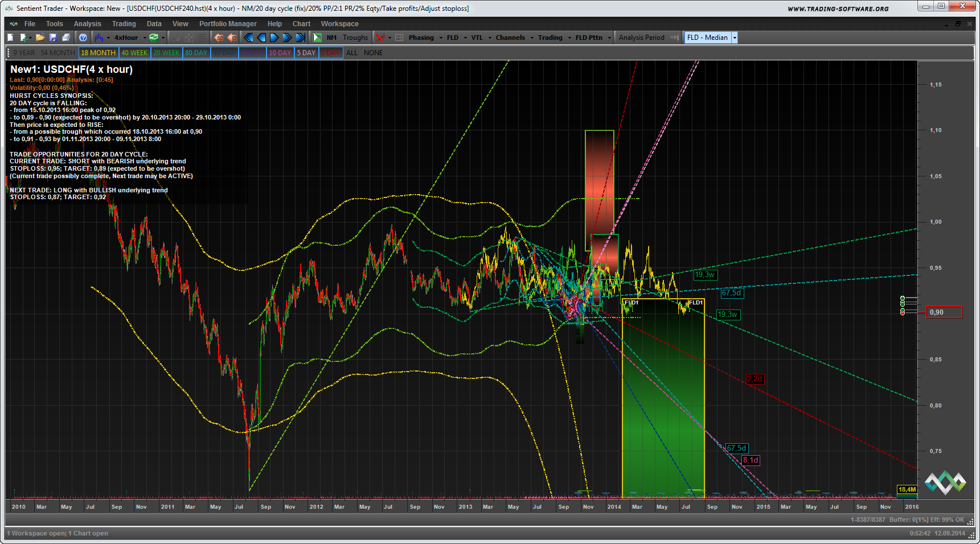
Task: Save the chart with the floppy disk icon
Action: 53,38
